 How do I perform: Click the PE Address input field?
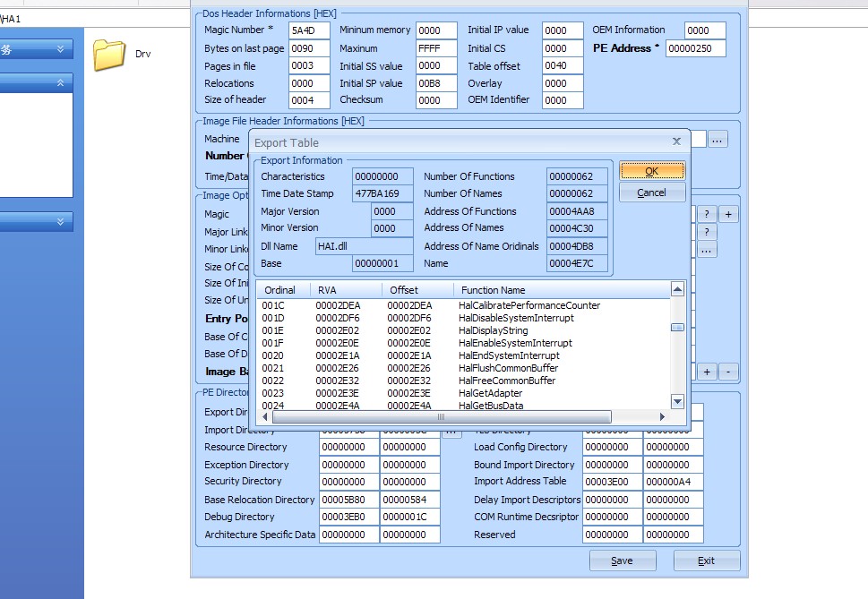tap(695, 48)
